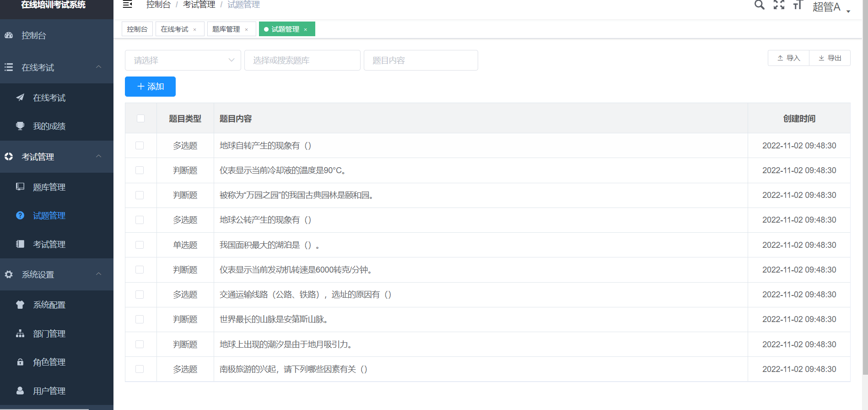This screenshot has height=410, width=868.
Task: Open font size setting icon
Action: [798, 5]
